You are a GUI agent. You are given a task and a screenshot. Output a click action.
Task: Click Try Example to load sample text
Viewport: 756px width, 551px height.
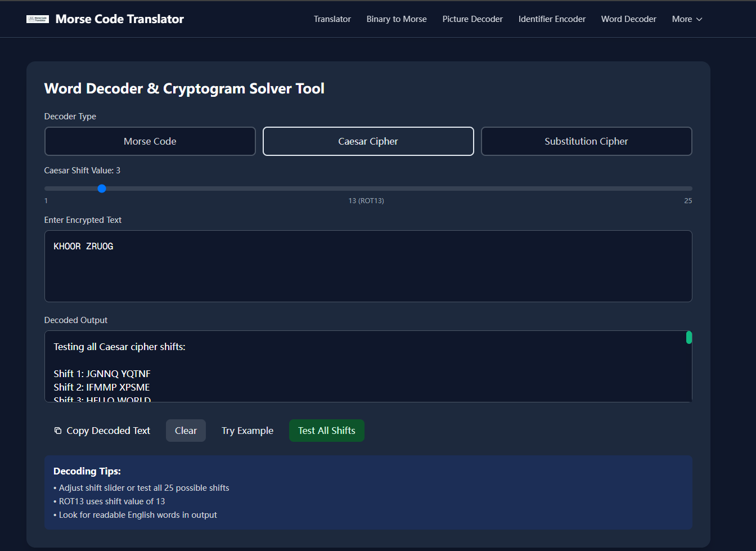247,431
